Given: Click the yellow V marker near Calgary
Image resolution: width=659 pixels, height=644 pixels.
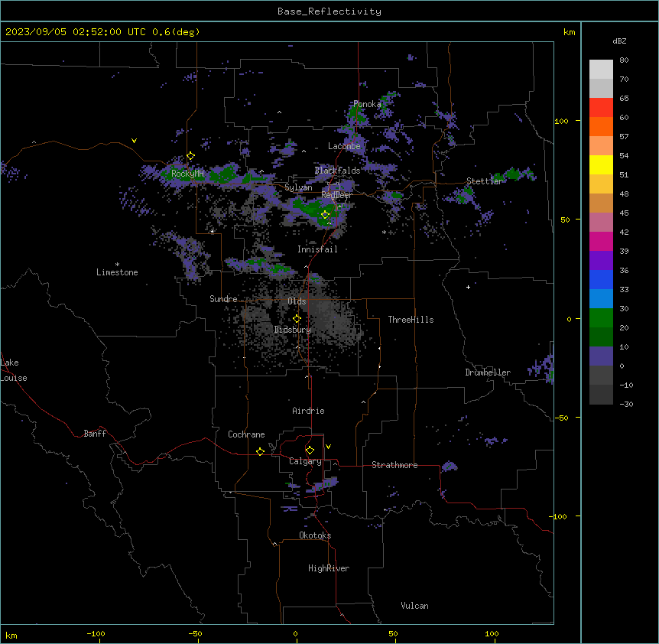Looking at the screenshot, I should pyautogui.click(x=328, y=447).
